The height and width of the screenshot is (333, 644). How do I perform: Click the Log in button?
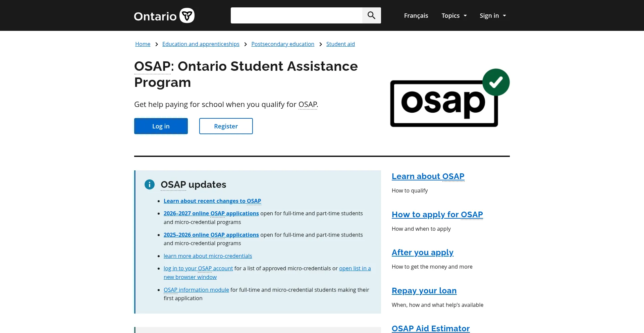coord(161,126)
